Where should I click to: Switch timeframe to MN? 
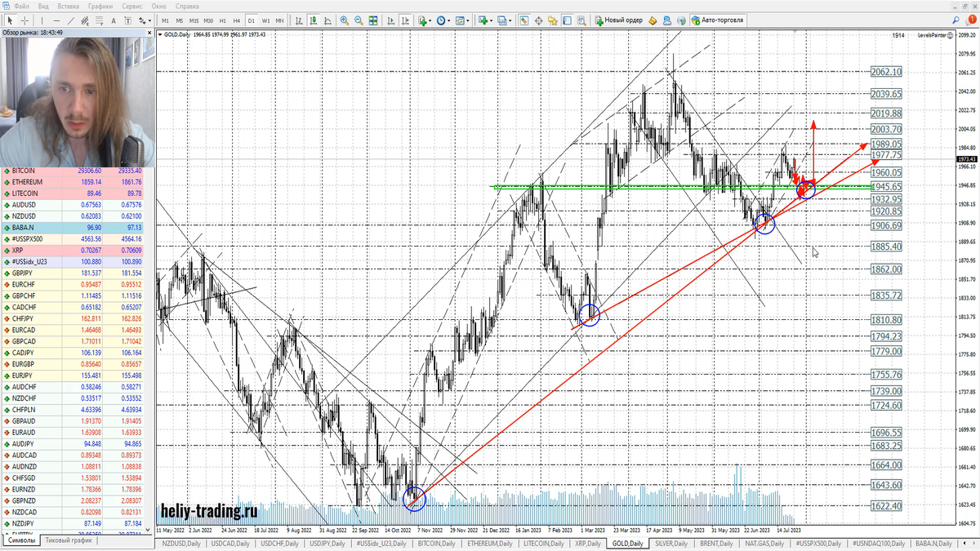click(279, 20)
